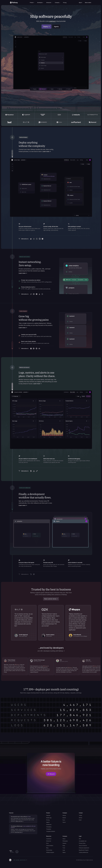Open the BILT testimonial card
Image resolution: width=102 pixels, height=868 pixels.
pos(24,623)
